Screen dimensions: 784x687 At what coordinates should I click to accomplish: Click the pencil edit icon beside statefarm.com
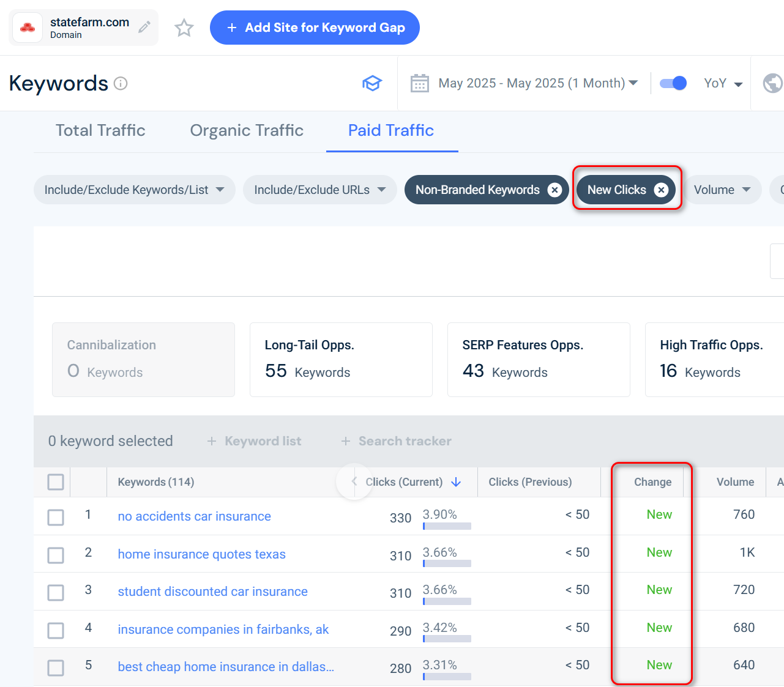click(x=144, y=27)
